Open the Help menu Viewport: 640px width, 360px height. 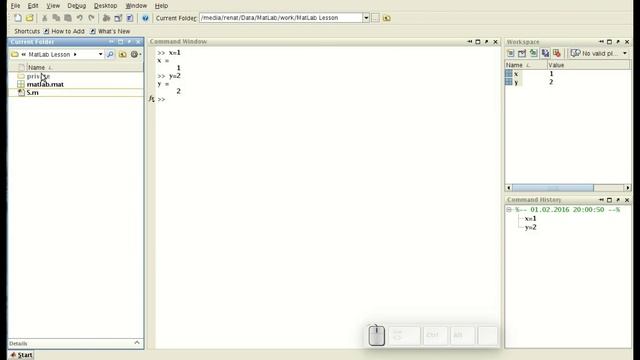[161, 6]
